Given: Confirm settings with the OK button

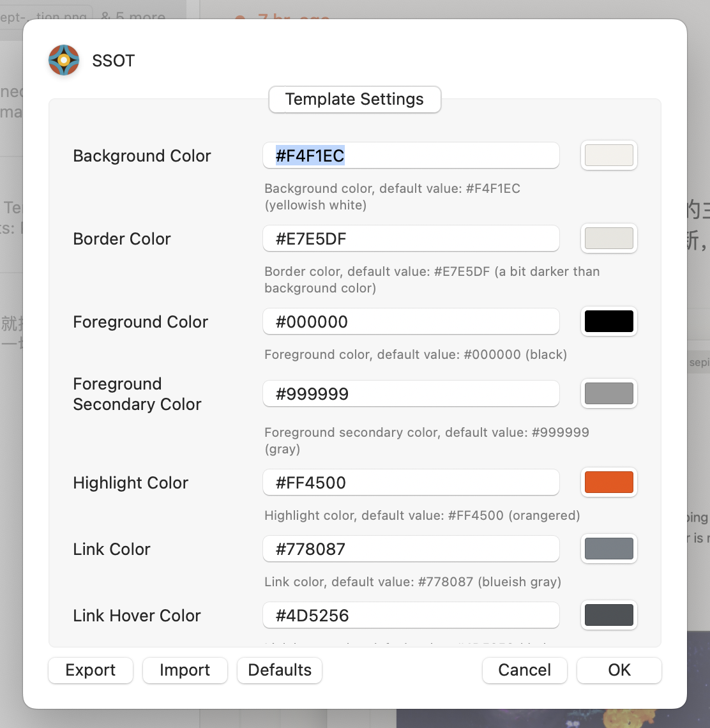Looking at the screenshot, I should (618, 670).
